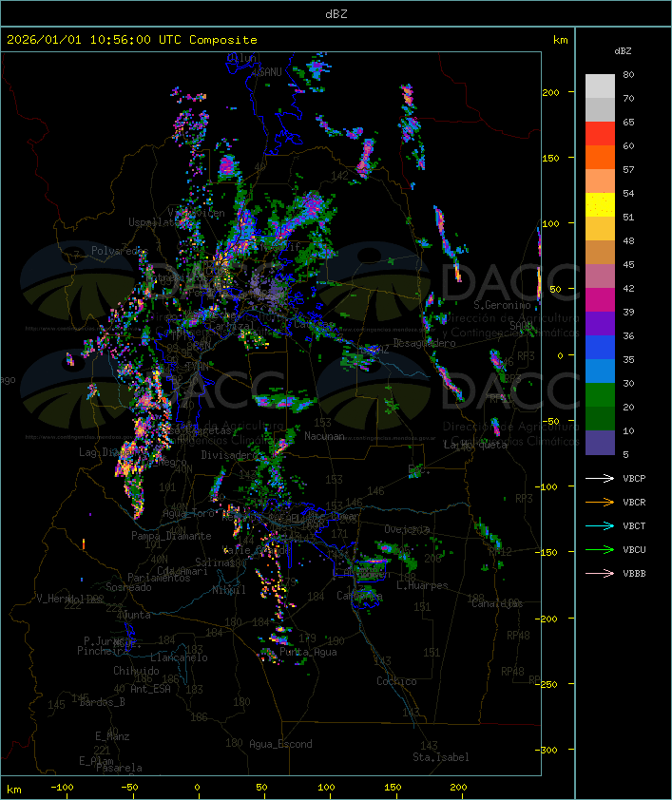Click the 'Polvaredas' place label
Screen dimensions: 672x800
120,251
